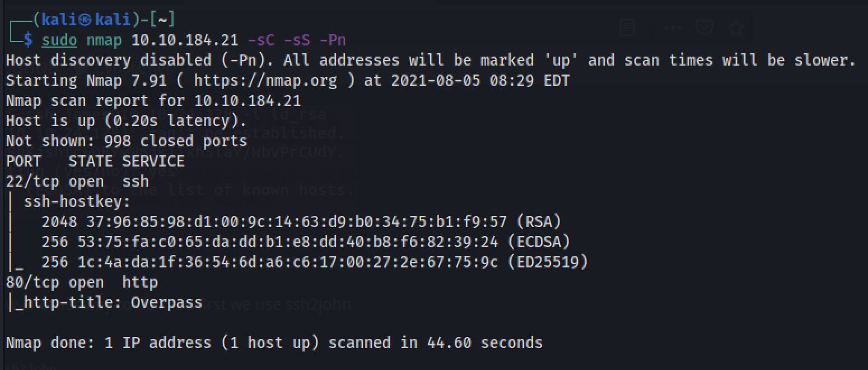Open the https://nmap.org link
Image resolution: width=868 pixels, height=370 pixels.
(265, 81)
